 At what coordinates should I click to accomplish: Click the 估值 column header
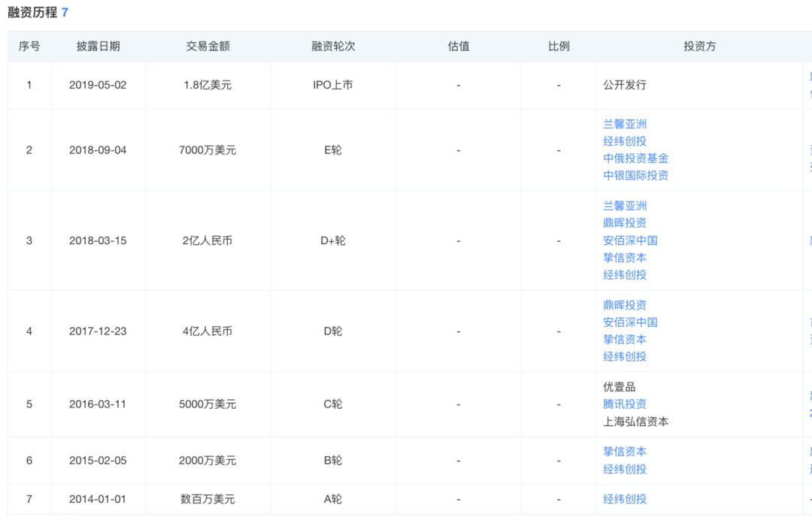click(x=459, y=46)
